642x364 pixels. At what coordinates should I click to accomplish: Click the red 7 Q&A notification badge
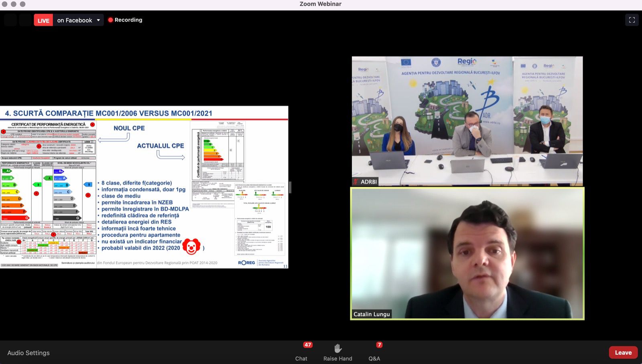pyautogui.click(x=379, y=345)
